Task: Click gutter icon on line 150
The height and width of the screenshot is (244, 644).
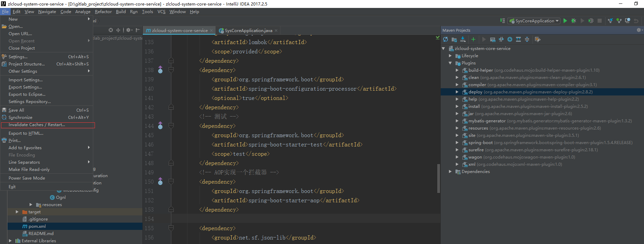Action: tap(160, 182)
